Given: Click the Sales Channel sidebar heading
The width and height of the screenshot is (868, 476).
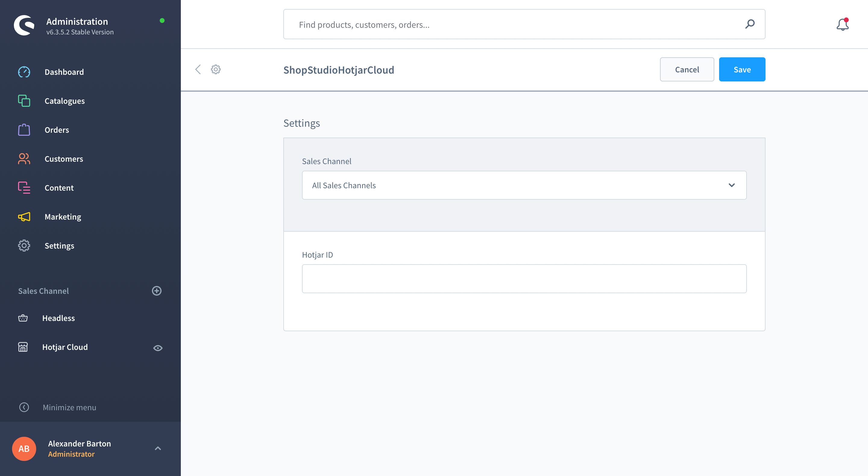Looking at the screenshot, I should tap(43, 291).
